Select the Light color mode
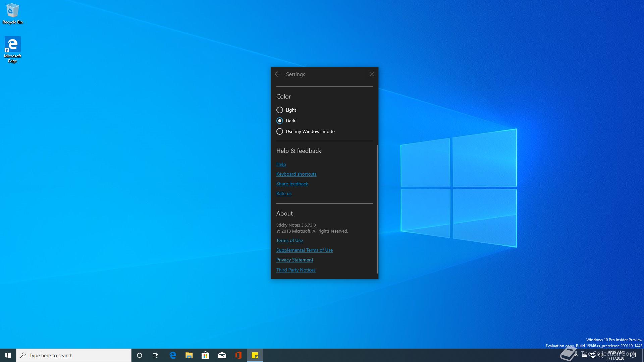This screenshot has width=644, height=362. click(x=280, y=110)
